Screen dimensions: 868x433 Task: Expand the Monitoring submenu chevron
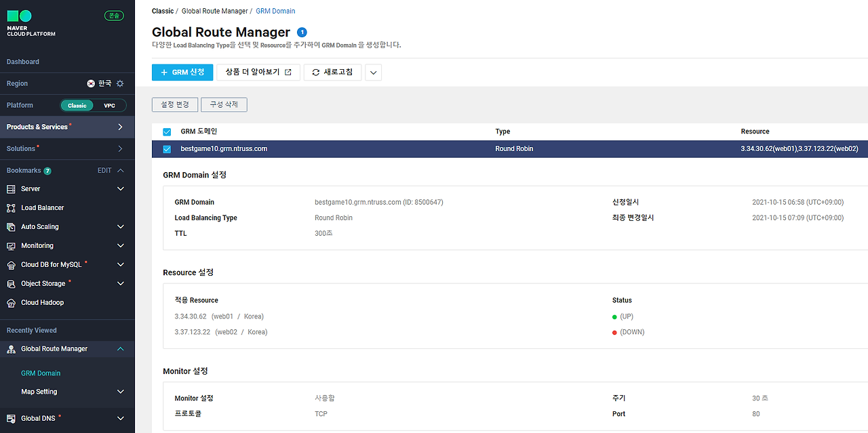121,246
